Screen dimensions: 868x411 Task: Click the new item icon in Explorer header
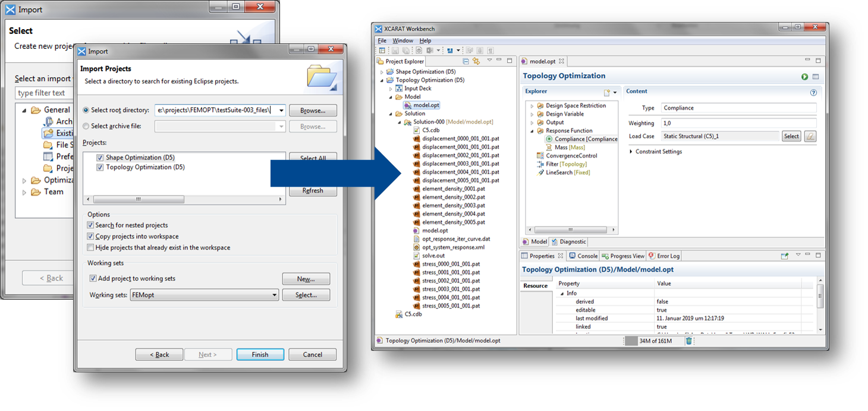[607, 92]
